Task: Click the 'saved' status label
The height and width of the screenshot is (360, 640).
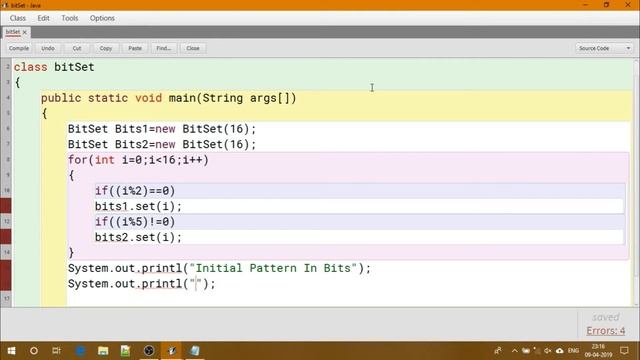Action: [x=606, y=317]
